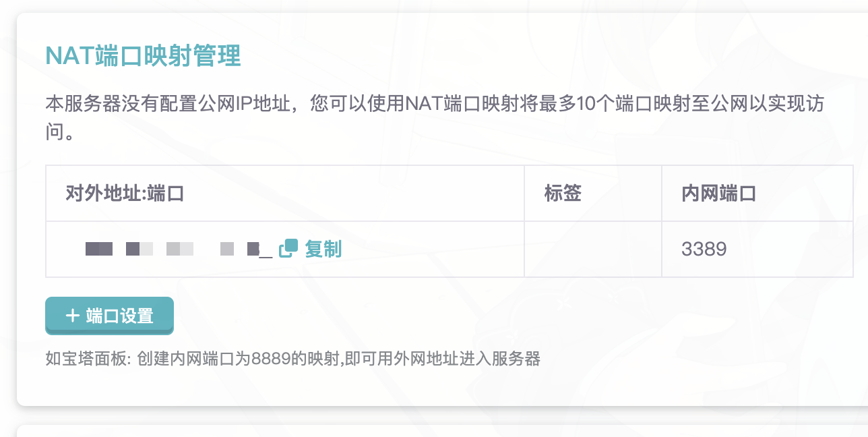Viewport: 868px width, 437px height.
Task: Select the 标签 column header
Action: coord(563,194)
